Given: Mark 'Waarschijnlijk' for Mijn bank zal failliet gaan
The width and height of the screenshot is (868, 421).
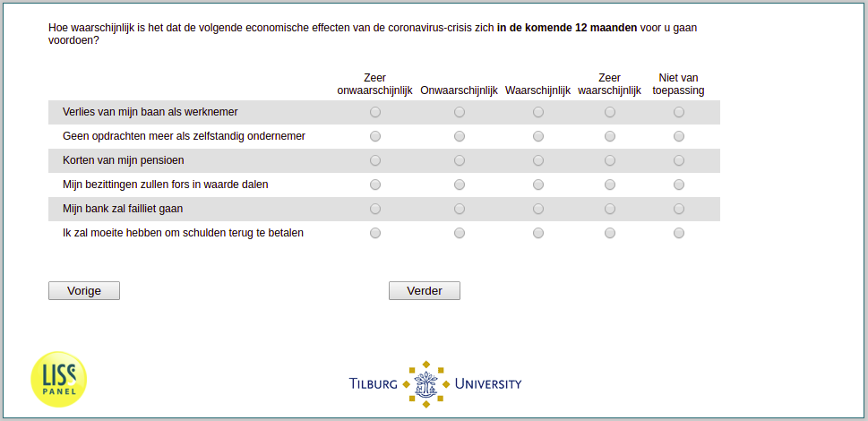Looking at the screenshot, I should (538, 209).
